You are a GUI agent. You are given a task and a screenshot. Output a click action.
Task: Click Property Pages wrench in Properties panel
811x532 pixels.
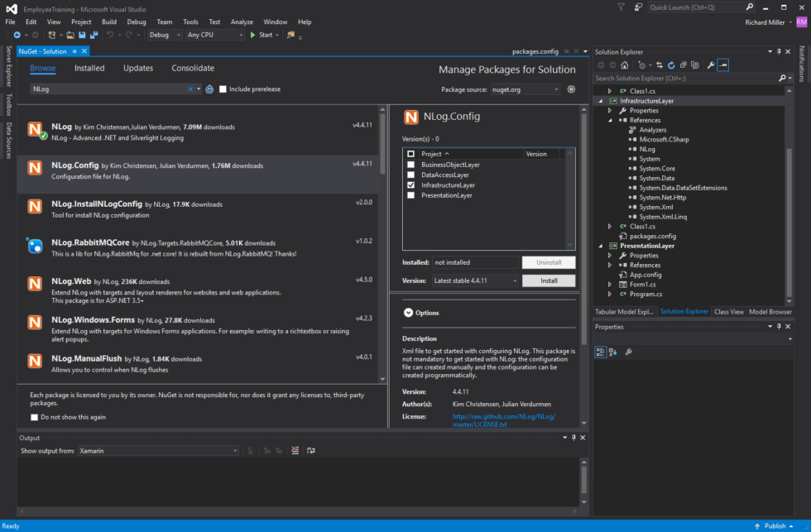tap(628, 352)
